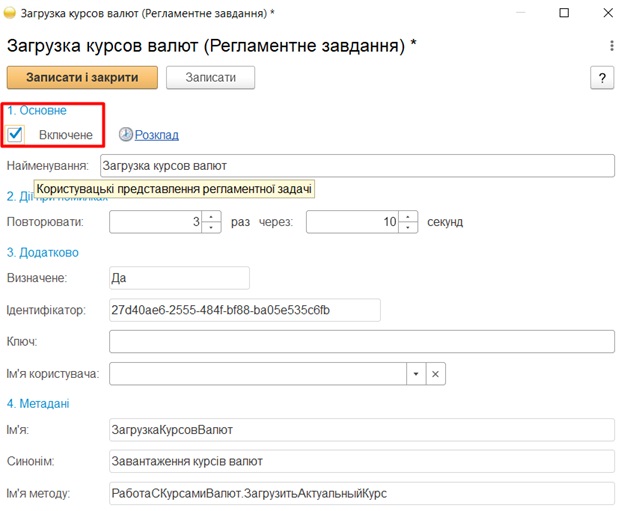Toggle the Включене checkbox
624x511 pixels.
tap(16, 134)
